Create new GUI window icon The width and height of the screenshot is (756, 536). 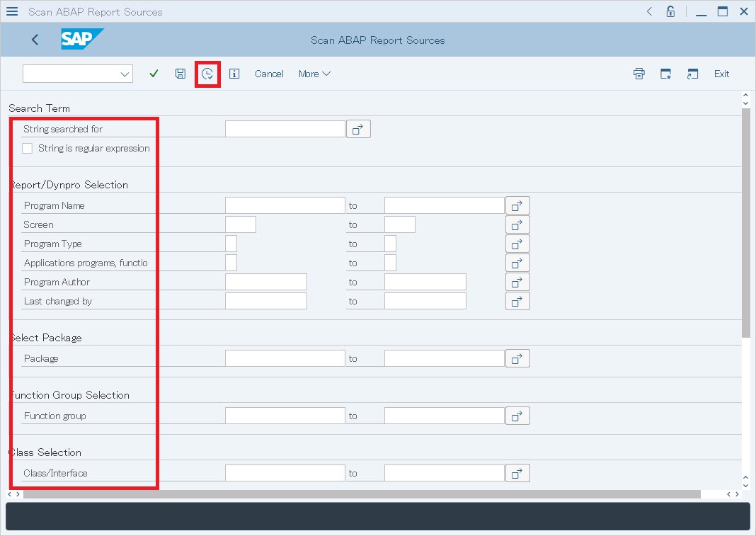coord(666,74)
